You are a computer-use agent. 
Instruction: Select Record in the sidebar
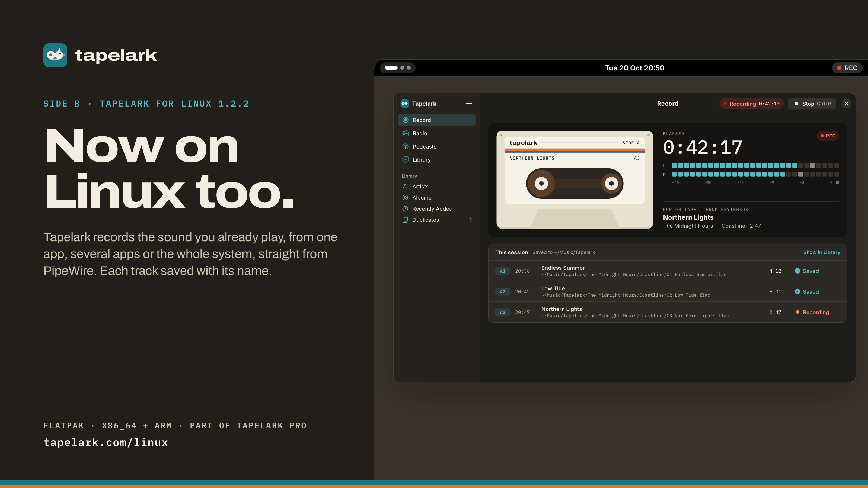click(436, 120)
